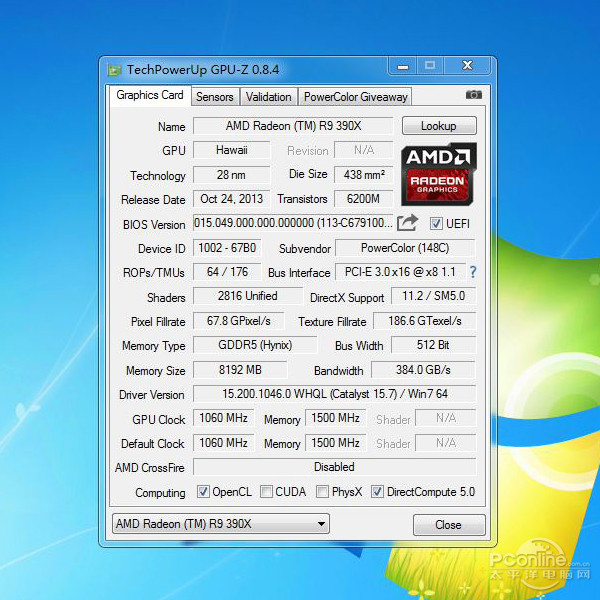Click the Default Clock row Memory 1500 MHz
600x600 pixels.
(x=336, y=443)
